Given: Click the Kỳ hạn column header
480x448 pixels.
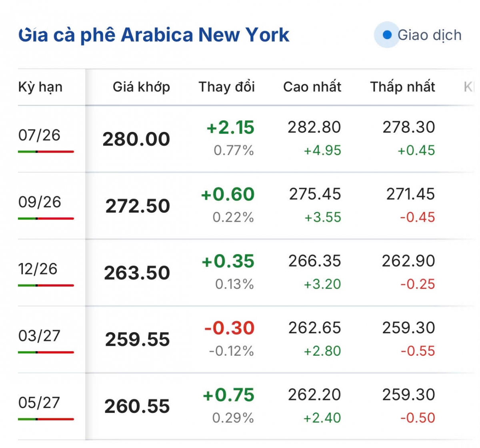Looking at the screenshot, I should [40, 87].
